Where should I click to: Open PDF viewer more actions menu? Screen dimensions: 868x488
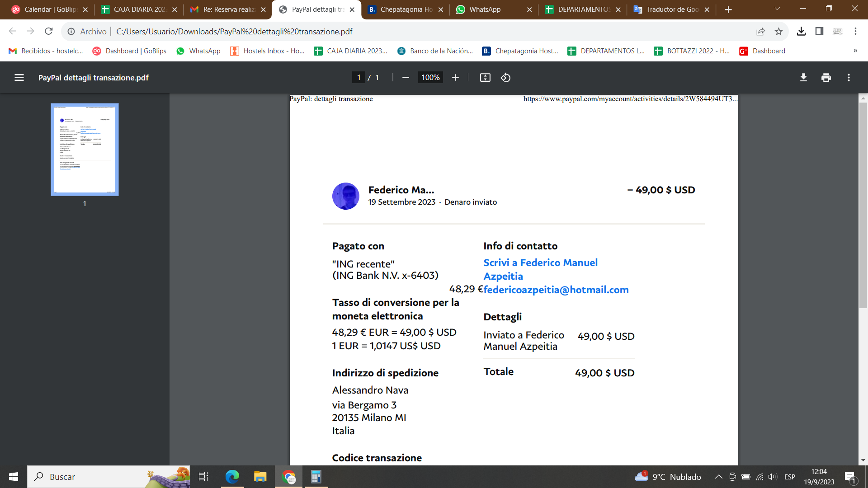[849, 78]
